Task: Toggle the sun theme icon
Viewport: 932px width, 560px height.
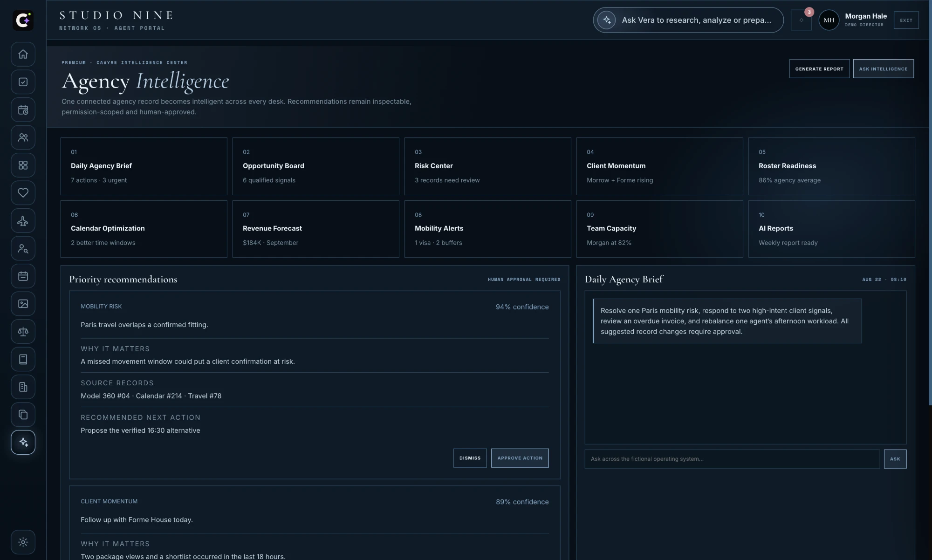Action: point(23,542)
